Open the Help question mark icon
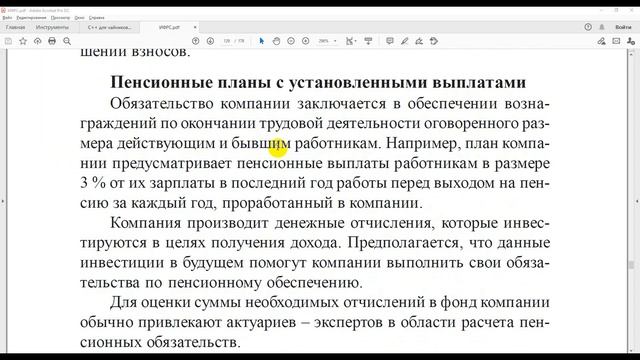The image size is (640, 360). (x=588, y=27)
